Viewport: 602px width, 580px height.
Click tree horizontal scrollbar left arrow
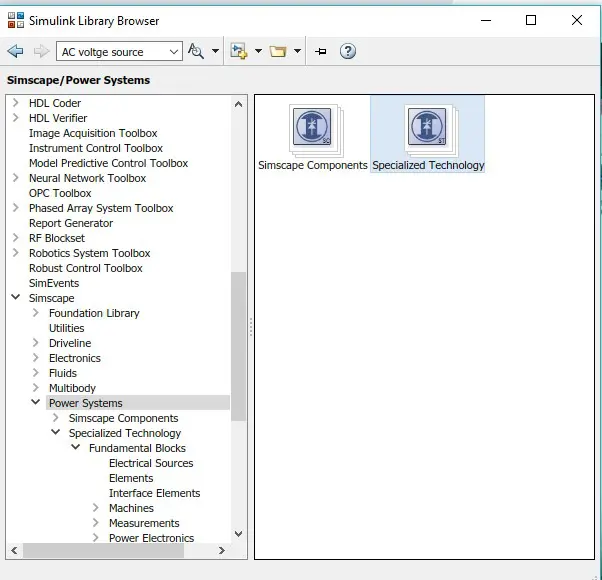coord(15,550)
